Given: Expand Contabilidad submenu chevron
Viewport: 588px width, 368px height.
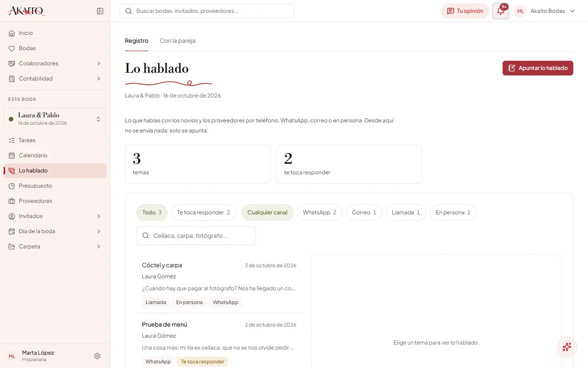Looking at the screenshot, I should (x=99, y=79).
